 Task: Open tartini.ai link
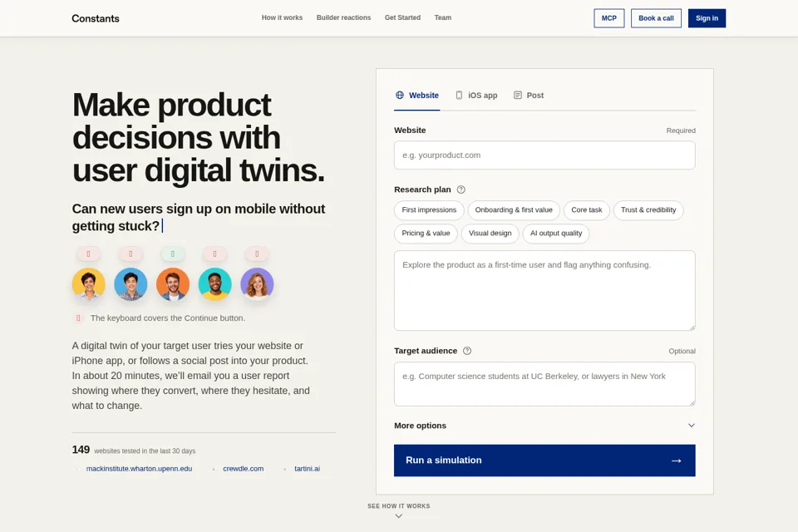click(307, 469)
